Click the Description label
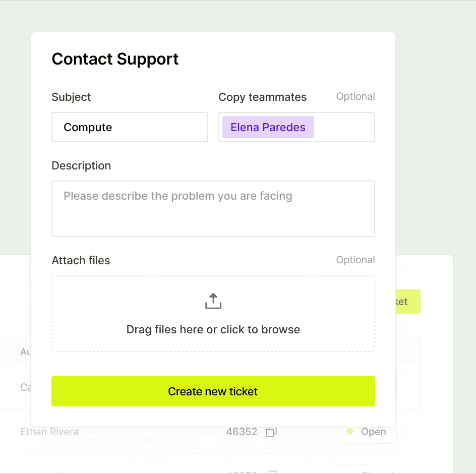 click(x=81, y=166)
